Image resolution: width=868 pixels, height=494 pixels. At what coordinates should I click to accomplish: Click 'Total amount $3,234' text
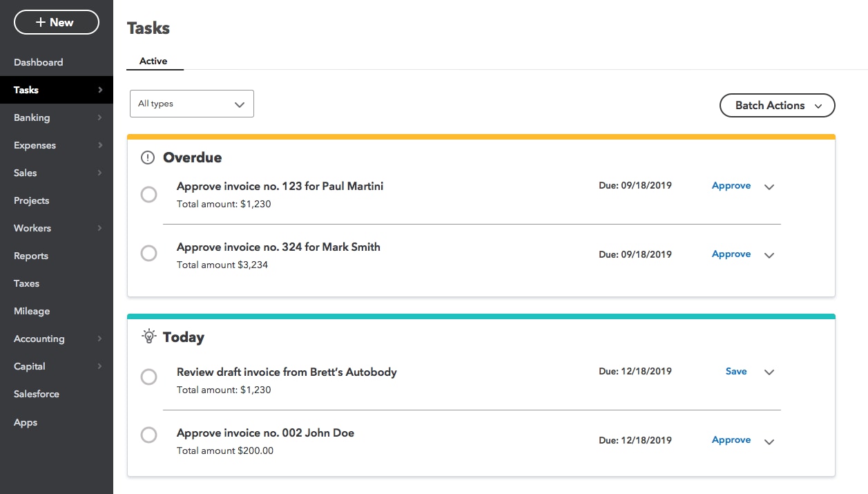[222, 265]
